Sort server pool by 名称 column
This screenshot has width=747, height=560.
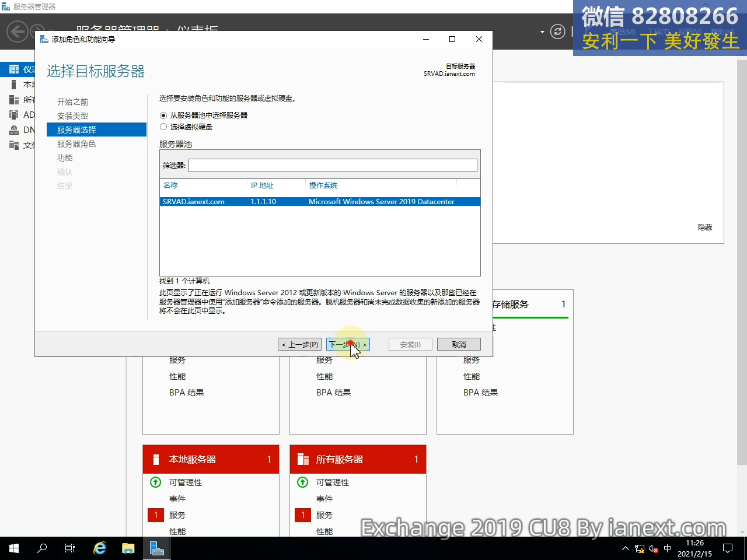point(170,185)
